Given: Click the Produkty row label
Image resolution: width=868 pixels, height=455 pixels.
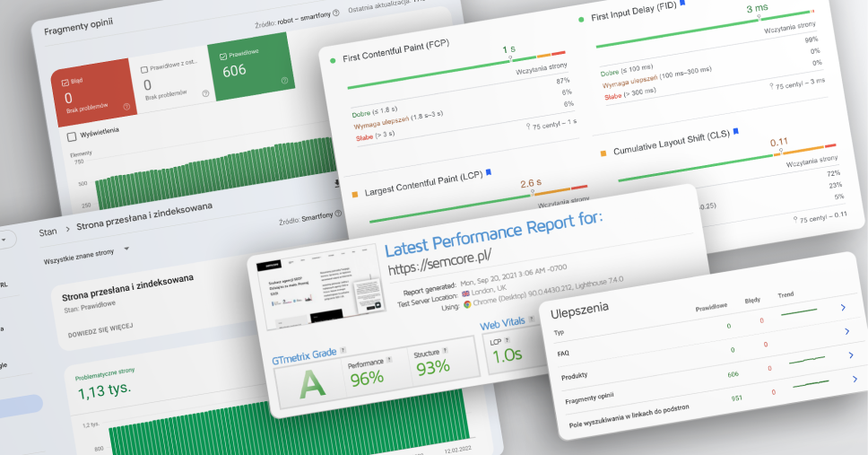Looking at the screenshot, I should click(574, 376).
